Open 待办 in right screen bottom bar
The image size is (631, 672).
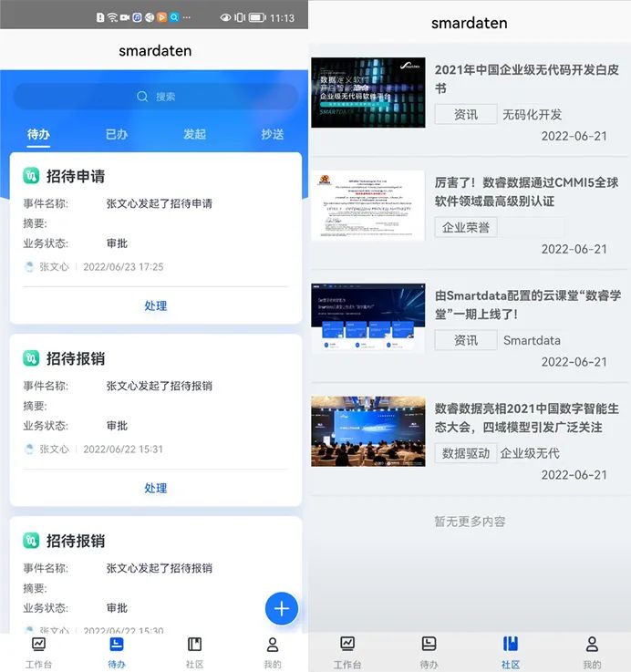(429, 653)
